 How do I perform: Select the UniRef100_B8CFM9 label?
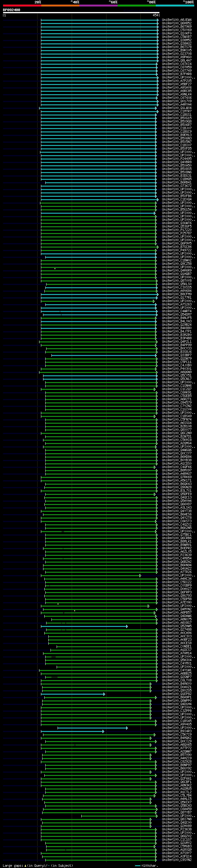177,294
